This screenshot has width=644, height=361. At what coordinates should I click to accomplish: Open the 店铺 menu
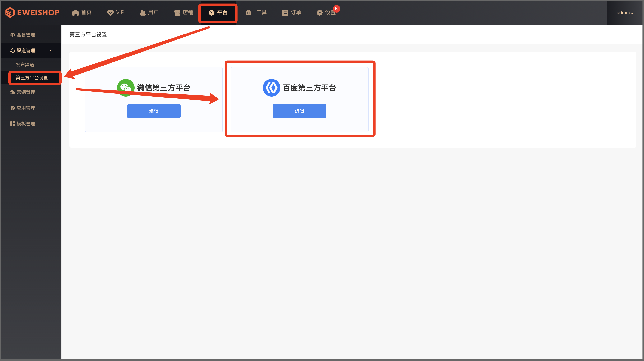coord(184,12)
